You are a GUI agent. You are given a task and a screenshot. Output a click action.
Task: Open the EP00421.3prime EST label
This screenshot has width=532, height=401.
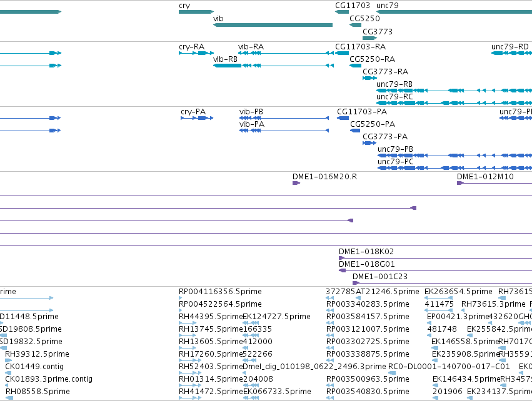(458, 317)
